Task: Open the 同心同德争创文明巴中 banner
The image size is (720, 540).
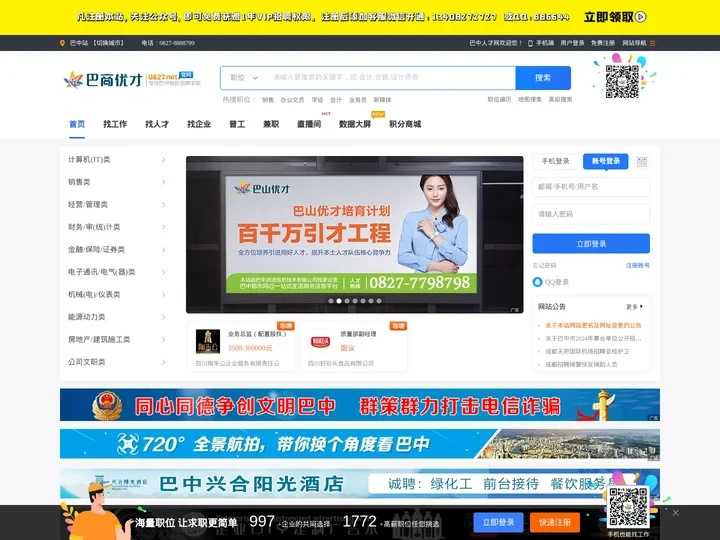Action: (360, 405)
